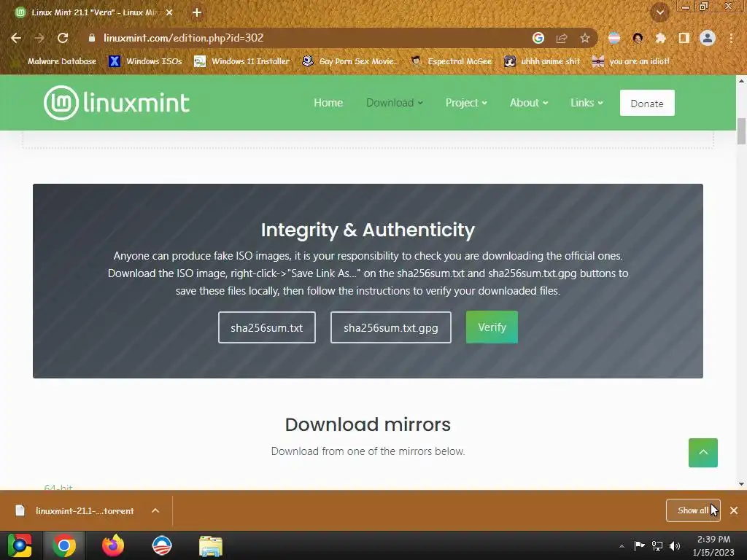
Task: Launch Firefox from the taskbar
Action: 113,545
